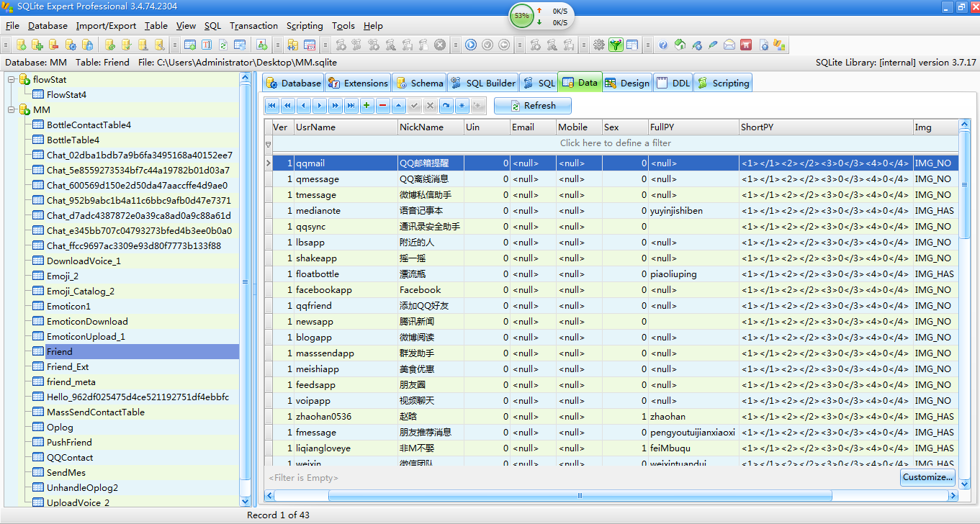Select the FlowStat4 table in tree
Image resolution: width=980 pixels, height=524 pixels.
[x=66, y=95]
